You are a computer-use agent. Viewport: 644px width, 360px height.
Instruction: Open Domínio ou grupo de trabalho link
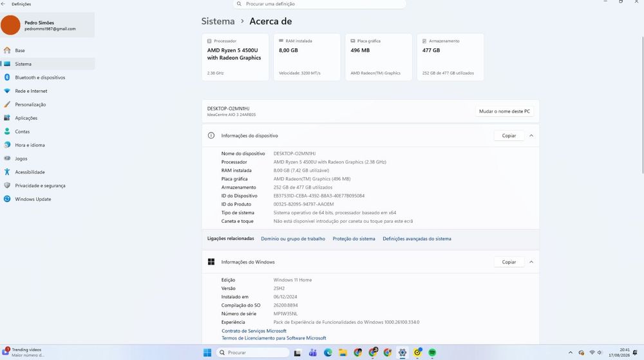(x=293, y=239)
